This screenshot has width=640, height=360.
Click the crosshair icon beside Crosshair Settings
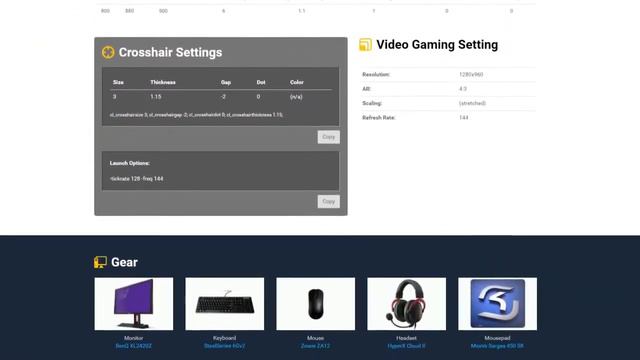point(108,52)
